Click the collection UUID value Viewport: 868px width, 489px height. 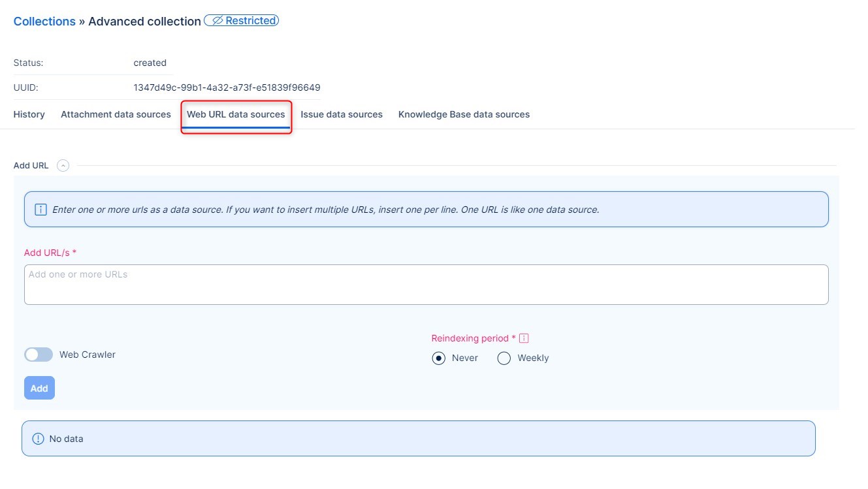click(x=227, y=87)
